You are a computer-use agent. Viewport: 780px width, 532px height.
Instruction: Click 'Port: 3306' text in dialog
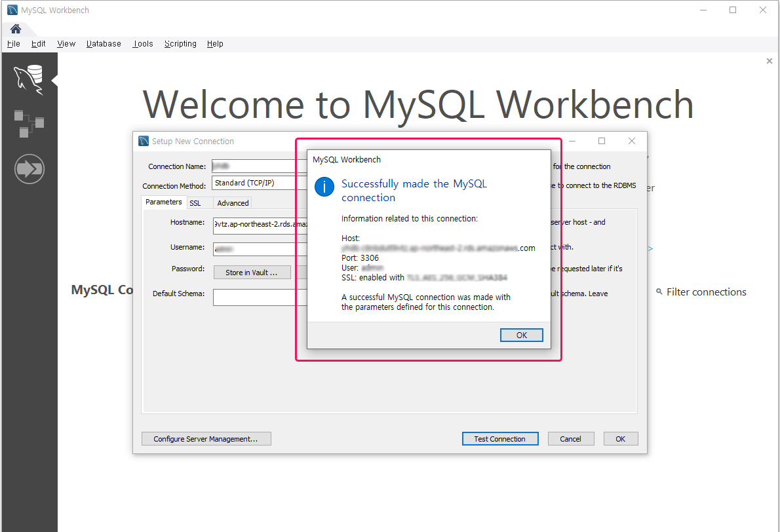[x=360, y=258]
